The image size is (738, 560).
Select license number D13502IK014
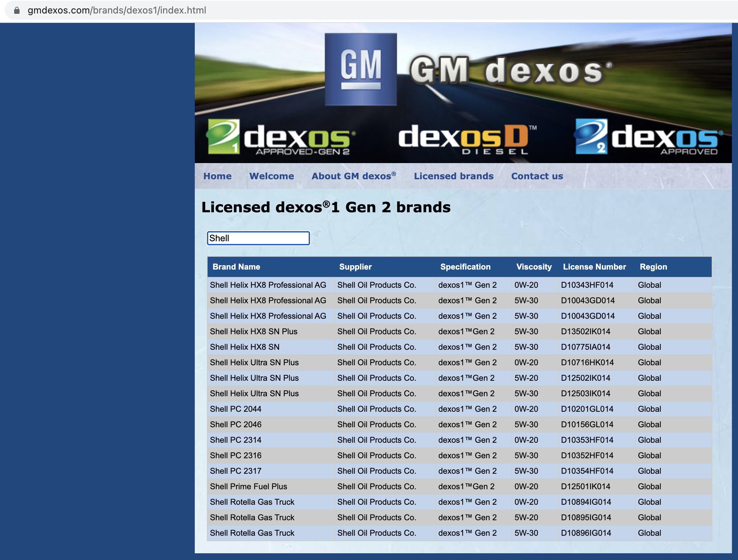pyautogui.click(x=586, y=332)
